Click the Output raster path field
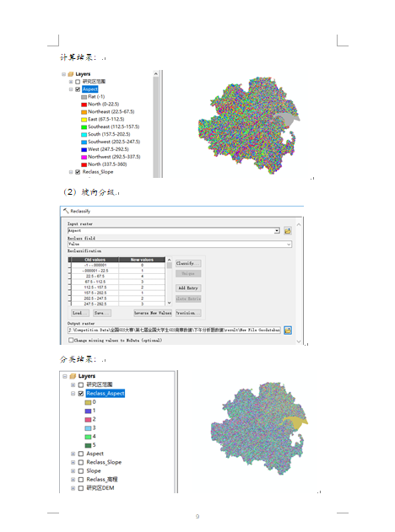The height and width of the screenshot is (532, 395). (174, 330)
